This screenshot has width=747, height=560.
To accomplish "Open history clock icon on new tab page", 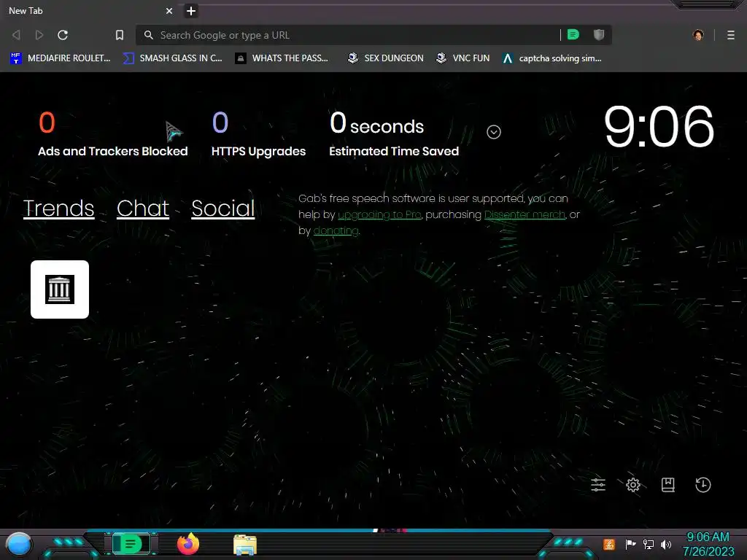I will tap(703, 485).
